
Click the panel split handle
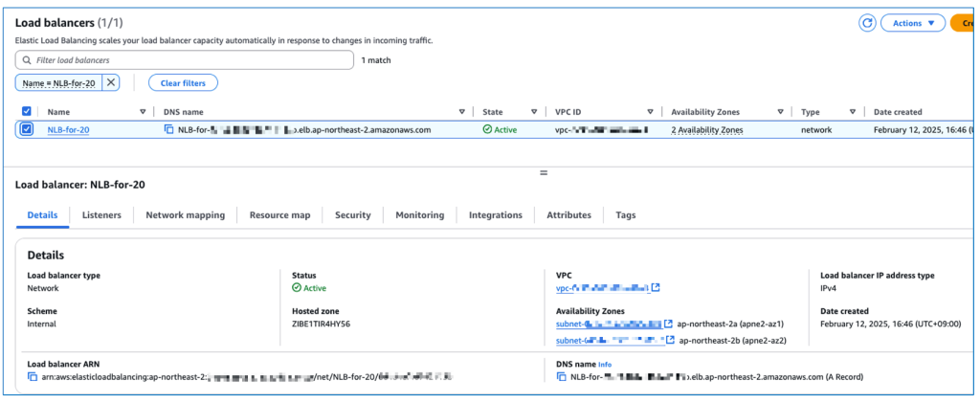[544, 172]
